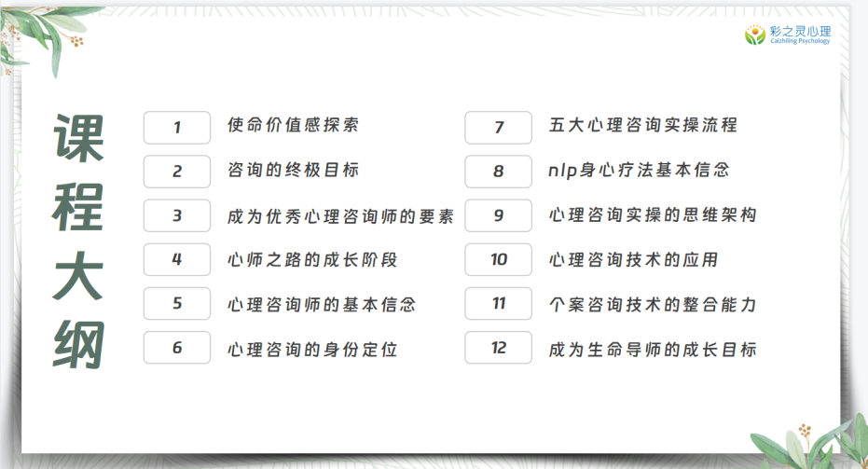This screenshot has width=868, height=469.
Task: Click the number 12 box
Action: pos(498,347)
